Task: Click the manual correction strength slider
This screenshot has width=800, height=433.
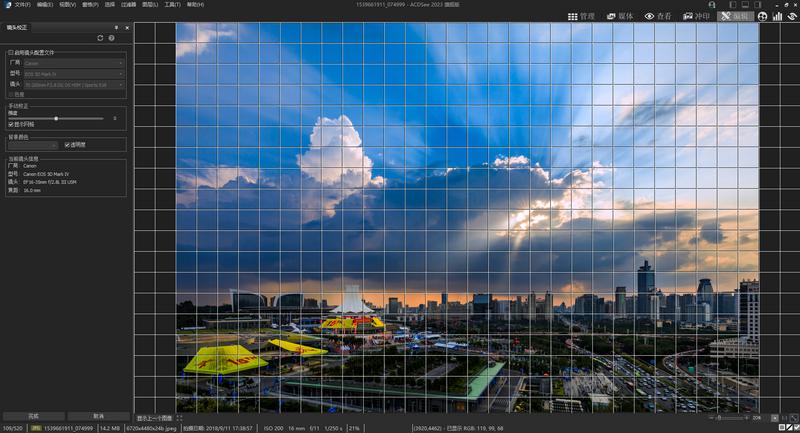Action: 56,118
